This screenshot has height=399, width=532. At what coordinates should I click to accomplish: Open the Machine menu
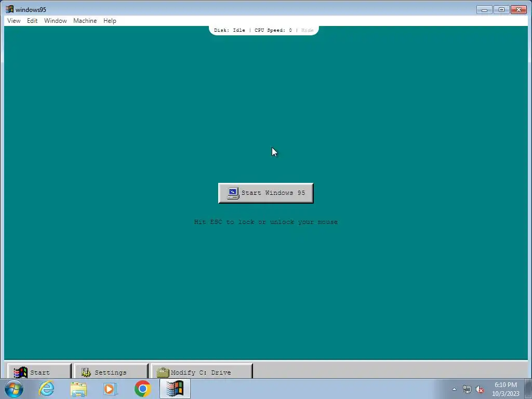[x=85, y=21]
